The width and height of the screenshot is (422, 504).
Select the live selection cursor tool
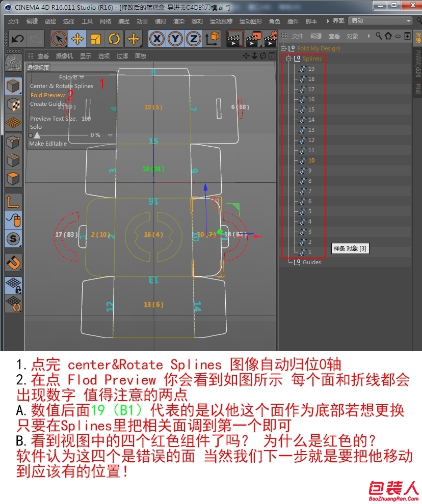coord(59,39)
